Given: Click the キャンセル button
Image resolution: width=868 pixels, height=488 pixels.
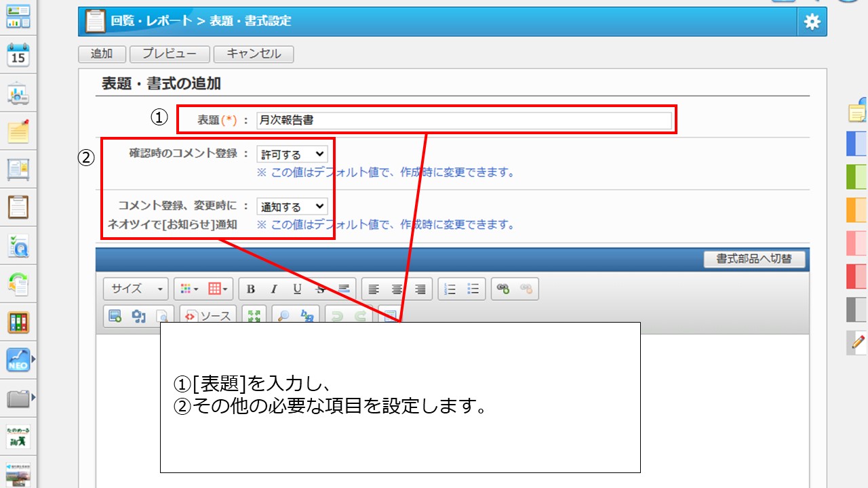Looking at the screenshot, I should click(254, 54).
